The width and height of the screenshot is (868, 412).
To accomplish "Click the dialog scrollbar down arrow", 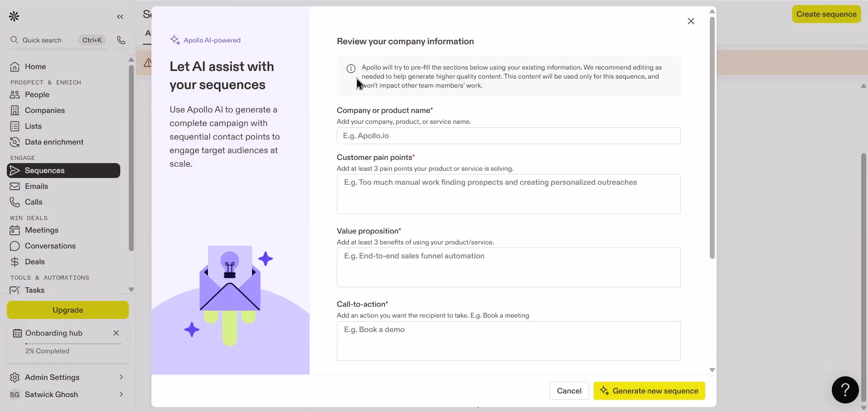I will [712, 370].
